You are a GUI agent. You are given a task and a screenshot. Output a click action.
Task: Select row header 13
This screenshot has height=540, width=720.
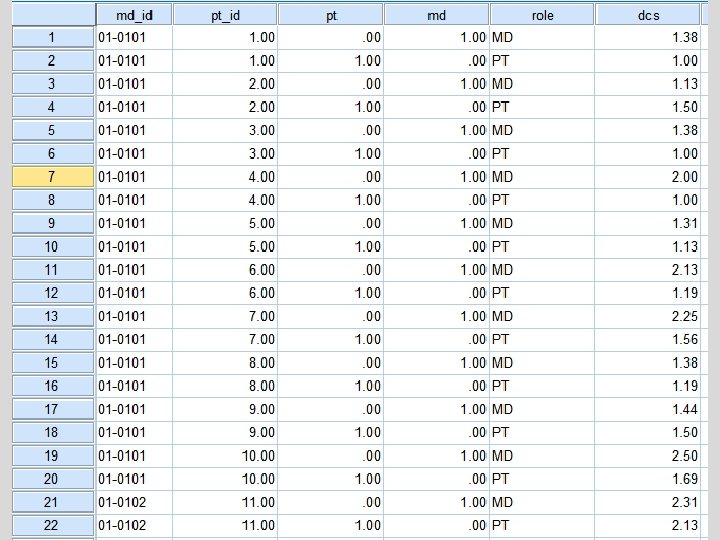pyautogui.click(x=53, y=316)
